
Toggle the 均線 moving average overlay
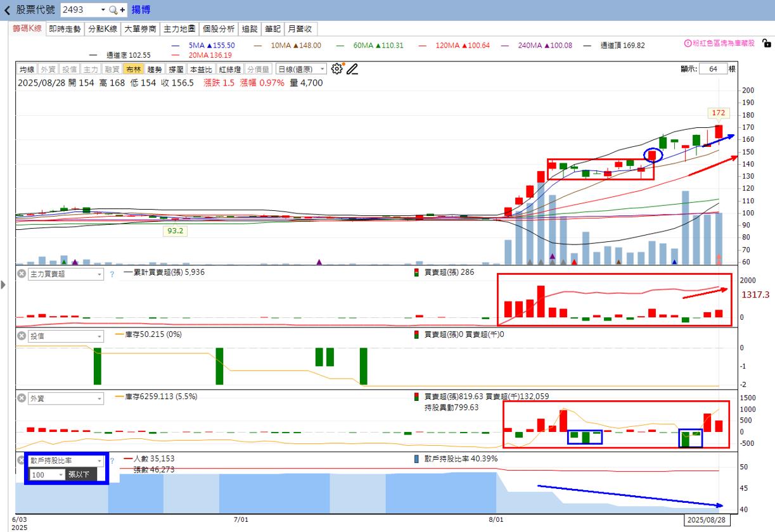coord(27,69)
